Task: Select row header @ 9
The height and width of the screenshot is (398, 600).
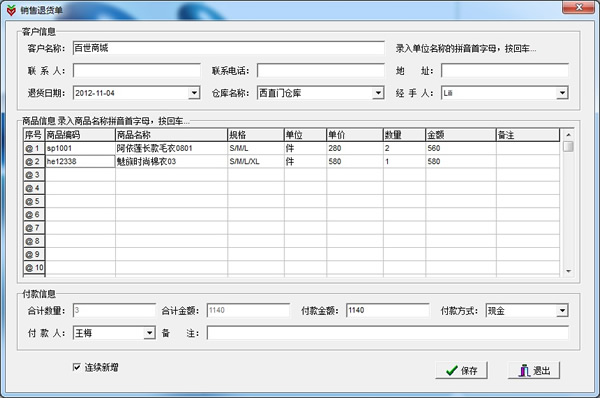Action: tap(34, 254)
